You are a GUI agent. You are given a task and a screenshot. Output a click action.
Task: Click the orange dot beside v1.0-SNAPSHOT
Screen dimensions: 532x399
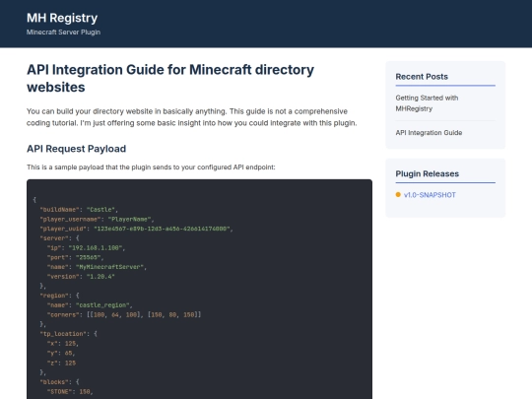click(398, 194)
